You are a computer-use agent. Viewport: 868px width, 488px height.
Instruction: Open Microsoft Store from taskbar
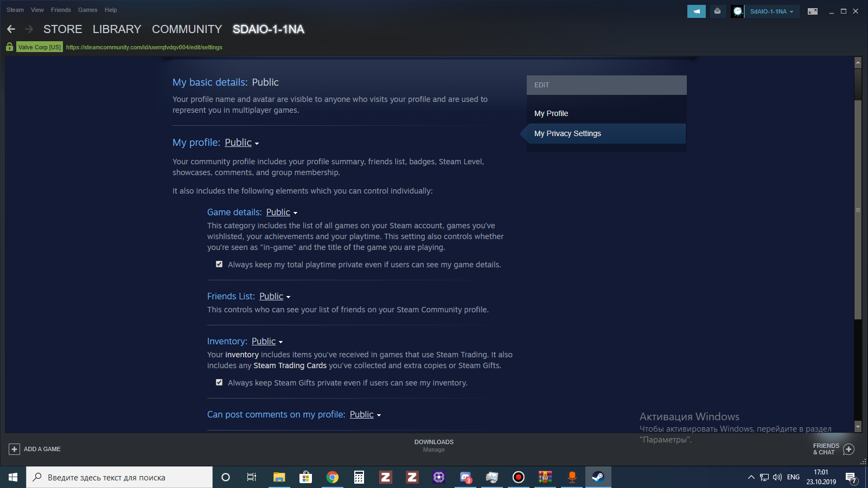pyautogui.click(x=305, y=477)
